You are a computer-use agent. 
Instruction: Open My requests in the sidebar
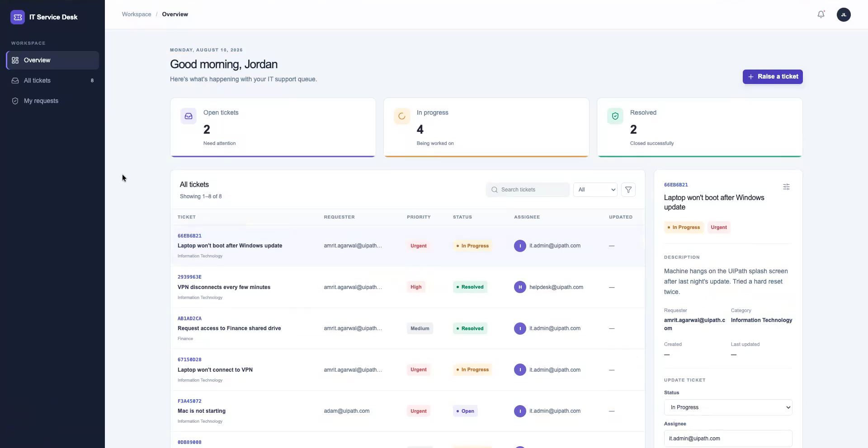(52, 101)
